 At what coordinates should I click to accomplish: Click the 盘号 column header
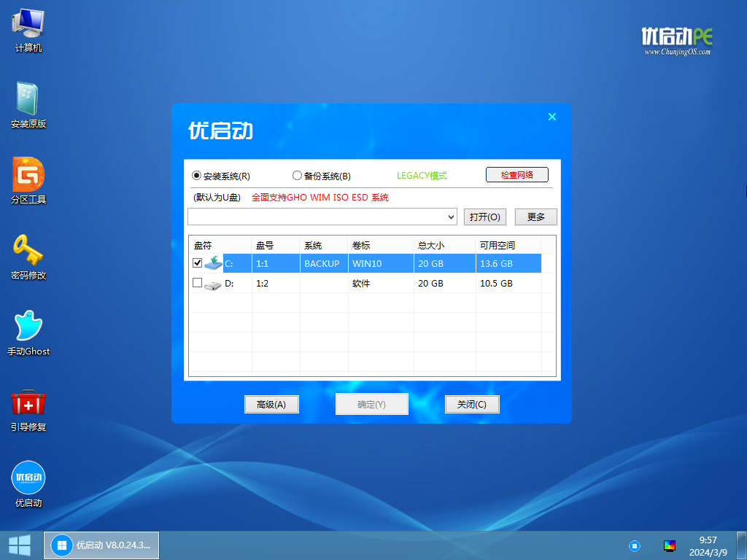pos(276,245)
